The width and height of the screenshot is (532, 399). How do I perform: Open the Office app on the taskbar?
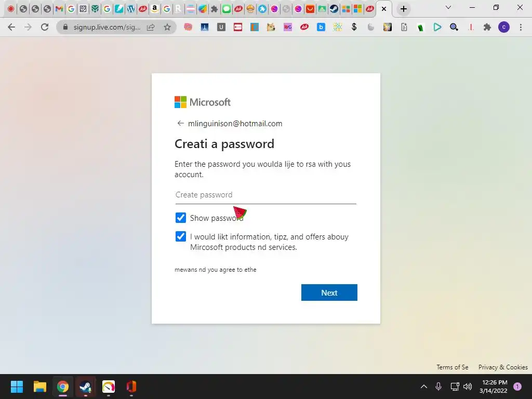[131, 387]
